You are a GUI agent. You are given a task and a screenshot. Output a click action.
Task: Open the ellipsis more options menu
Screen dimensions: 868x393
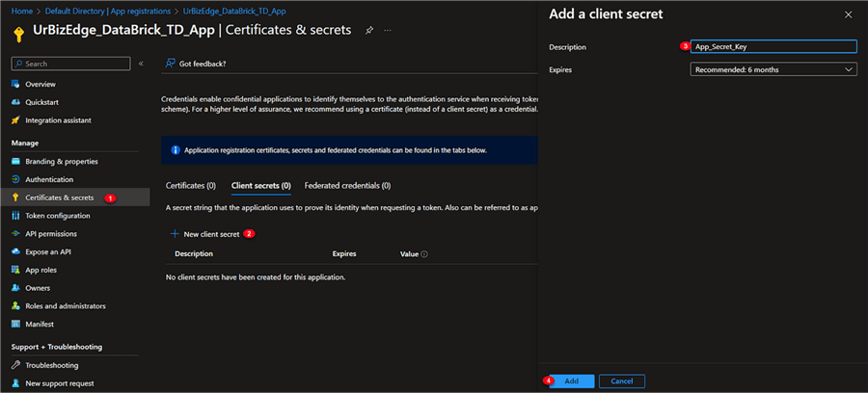coord(388,31)
